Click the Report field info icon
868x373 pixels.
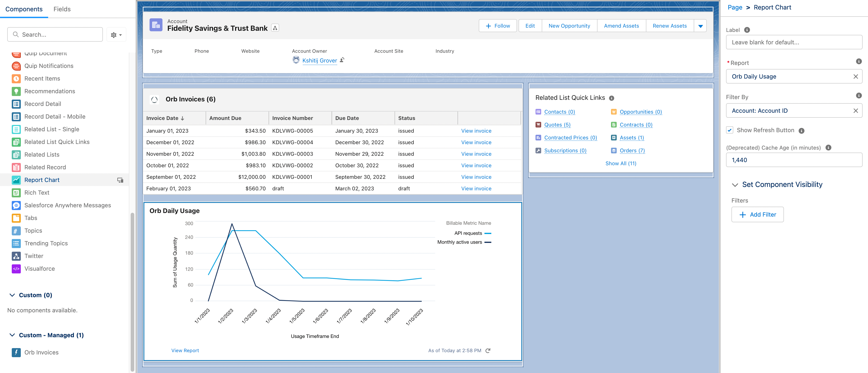pos(859,61)
